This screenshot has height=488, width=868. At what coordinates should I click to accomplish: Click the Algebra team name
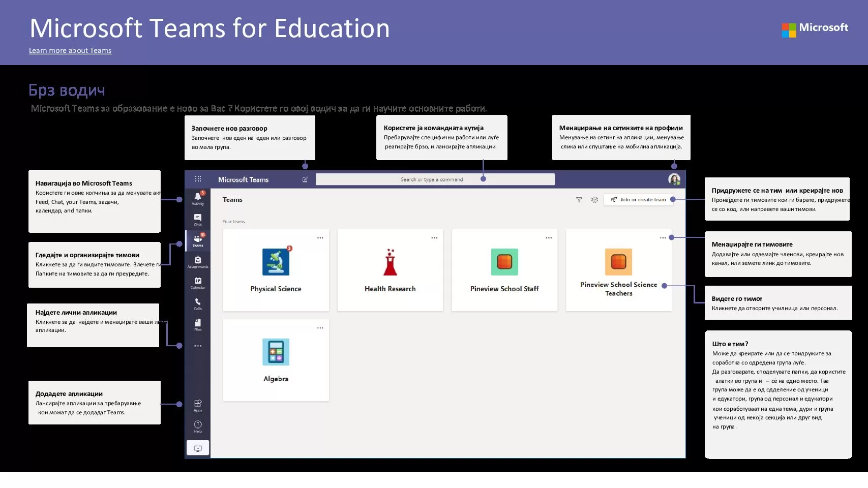(276, 379)
